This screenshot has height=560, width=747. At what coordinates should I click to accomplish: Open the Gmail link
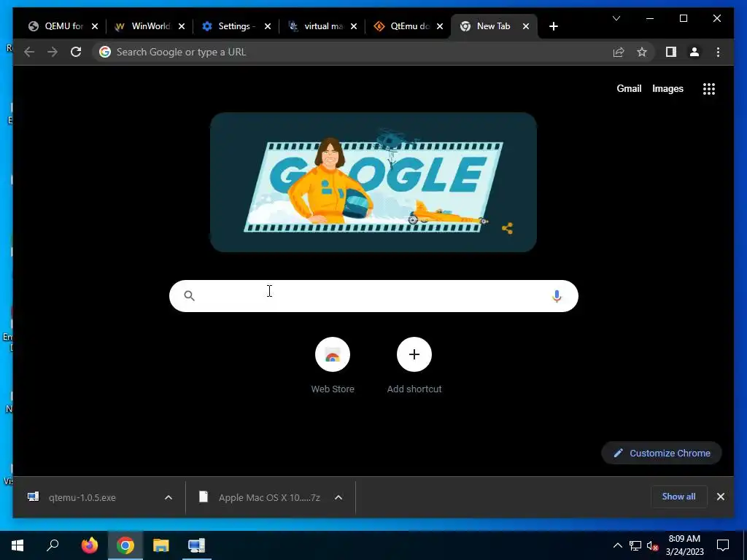629,88
